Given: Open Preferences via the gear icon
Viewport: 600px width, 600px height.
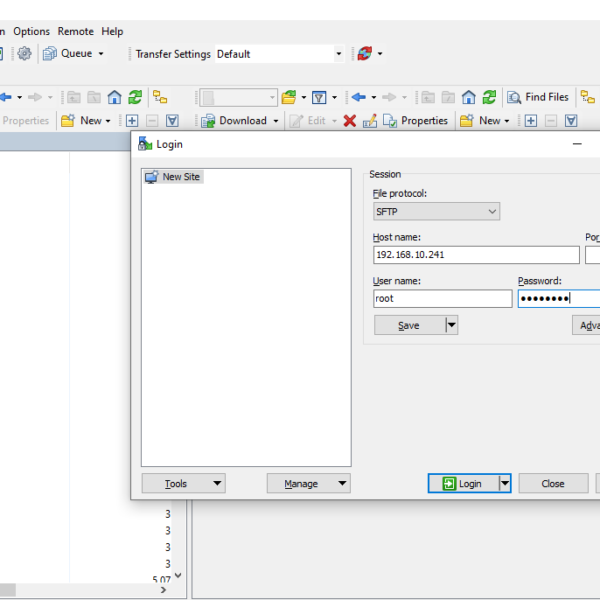Looking at the screenshot, I should 24,54.
